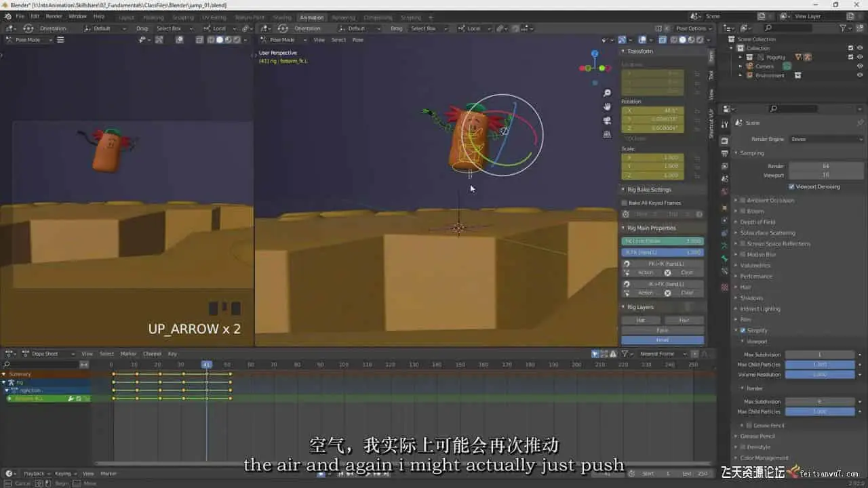868x488 pixels.
Task: Click the dope sheet filter funnel icon
Action: point(625,354)
